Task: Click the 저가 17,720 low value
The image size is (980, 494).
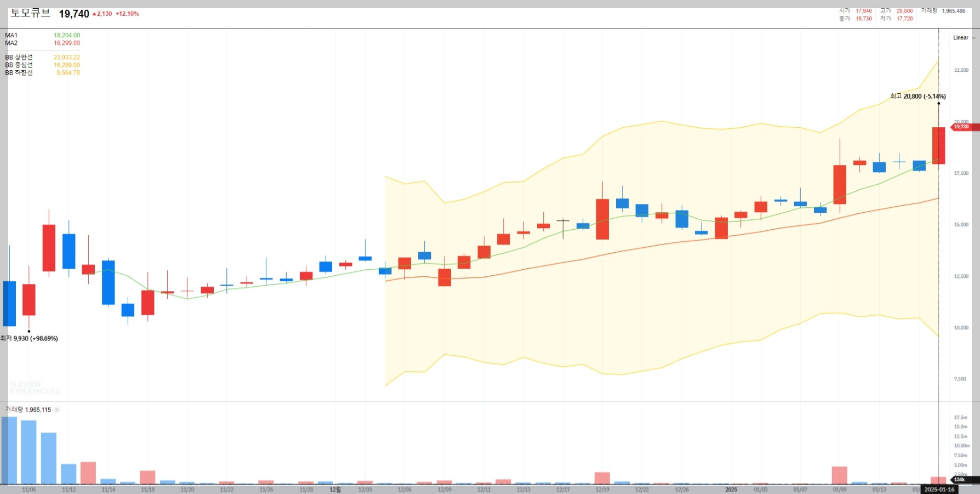Action: point(905,19)
